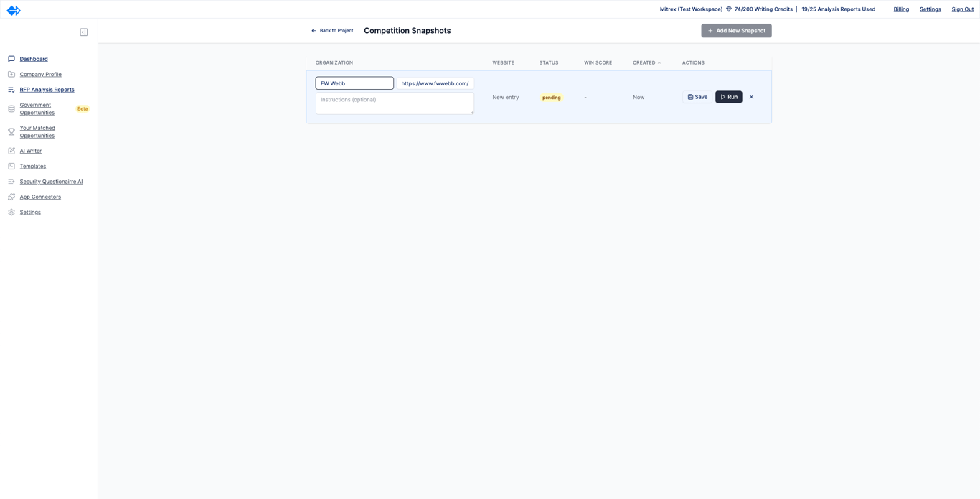Viewport: 980px width, 499px height.
Task: Collapse the sidebar panel icon
Action: [84, 32]
